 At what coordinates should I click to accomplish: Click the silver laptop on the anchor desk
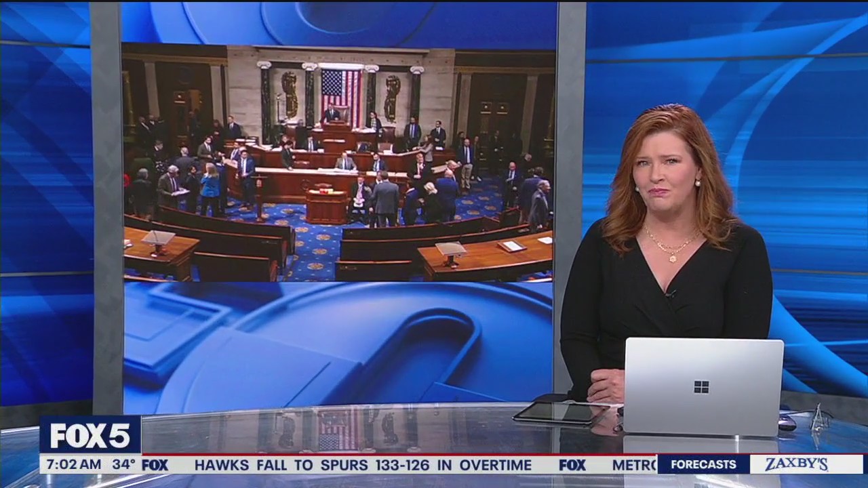(x=703, y=386)
